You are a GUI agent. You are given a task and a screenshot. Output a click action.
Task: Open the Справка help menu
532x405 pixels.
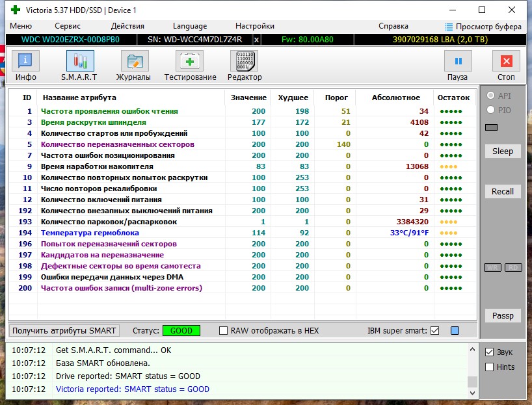pyautogui.click(x=393, y=26)
